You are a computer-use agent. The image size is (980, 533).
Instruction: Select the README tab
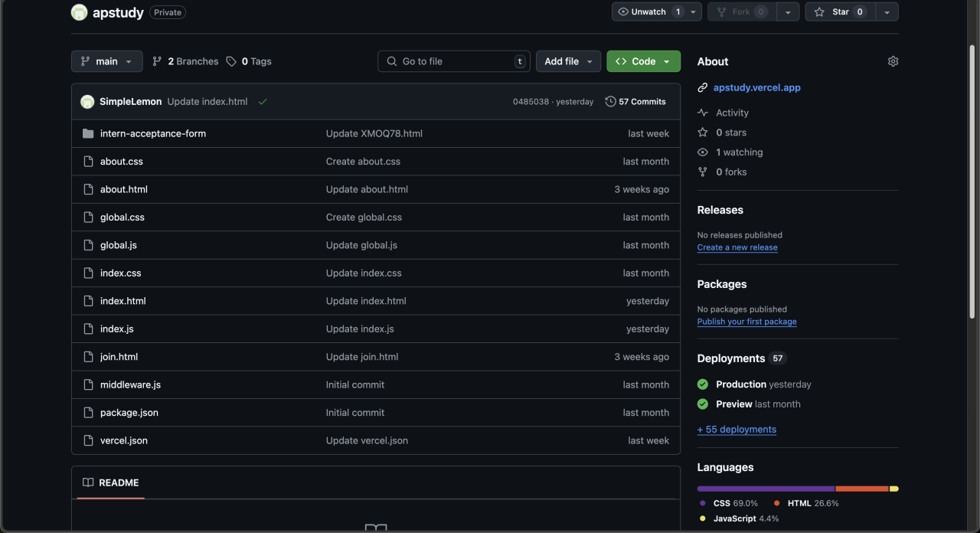[111, 482]
